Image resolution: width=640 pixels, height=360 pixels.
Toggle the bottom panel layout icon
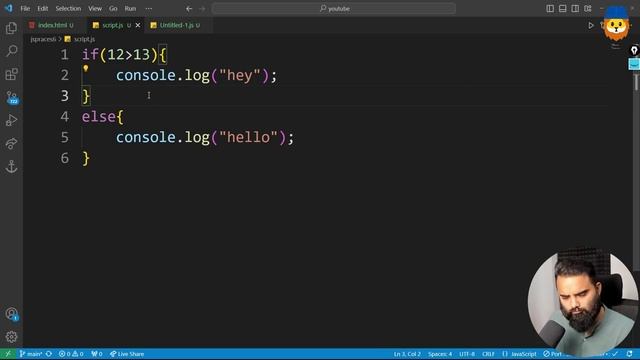(562, 9)
